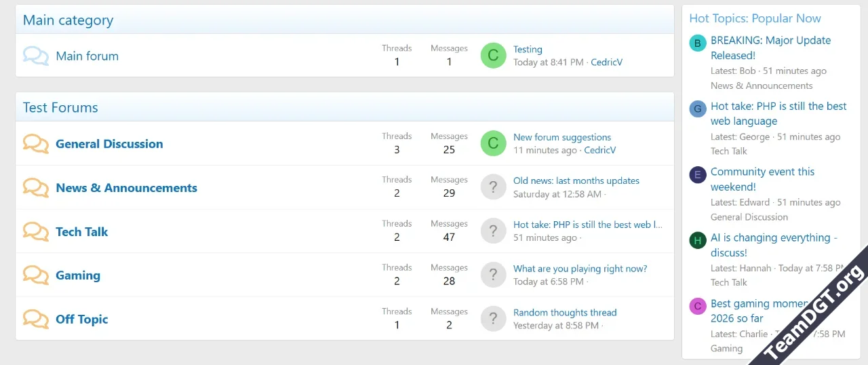Click General Discussion forum bubble icon
The width and height of the screenshot is (868, 365).
click(36, 144)
